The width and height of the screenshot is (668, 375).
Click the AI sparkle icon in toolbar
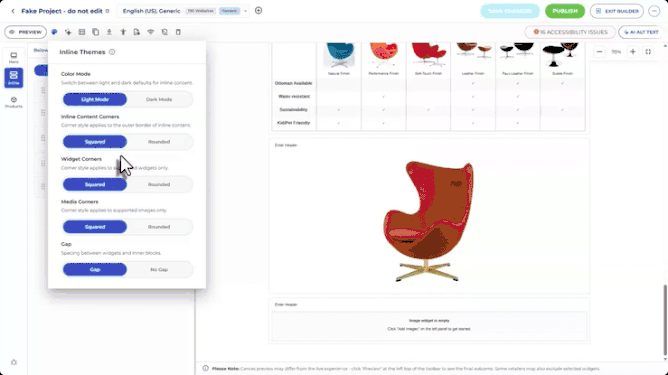click(x=68, y=32)
